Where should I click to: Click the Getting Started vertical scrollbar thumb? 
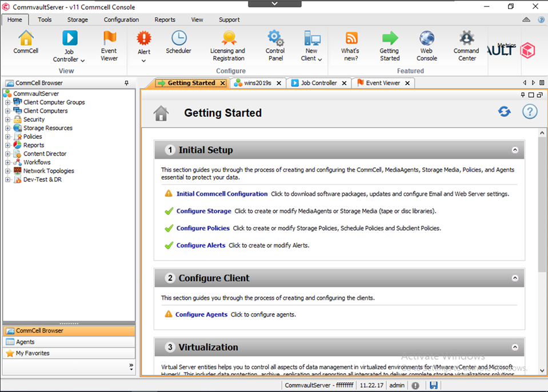tap(542, 205)
